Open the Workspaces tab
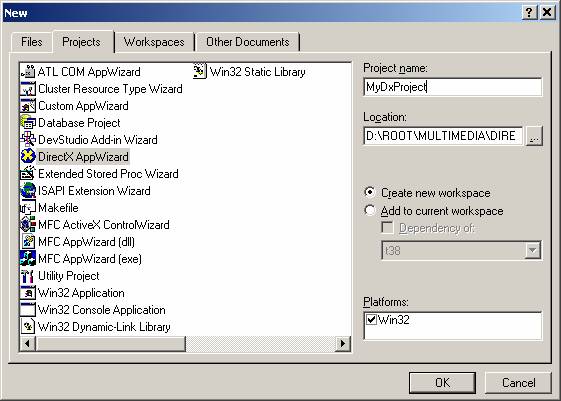 tap(154, 42)
